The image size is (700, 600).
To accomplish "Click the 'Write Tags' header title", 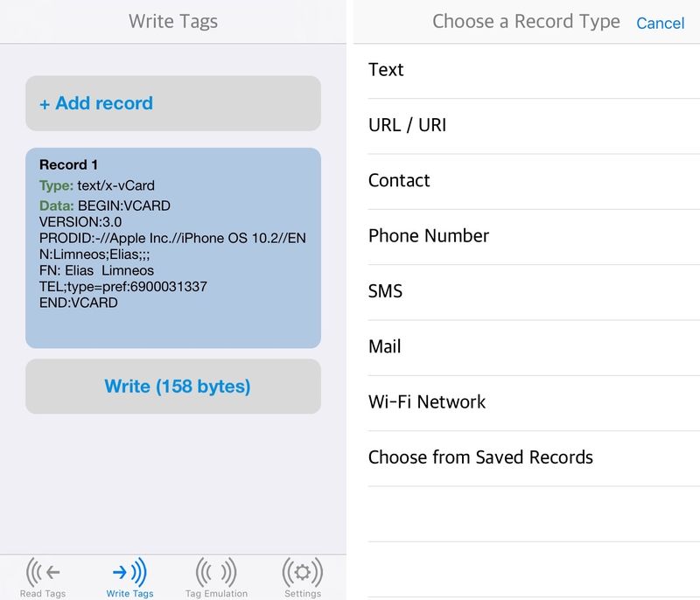I will click(x=173, y=21).
